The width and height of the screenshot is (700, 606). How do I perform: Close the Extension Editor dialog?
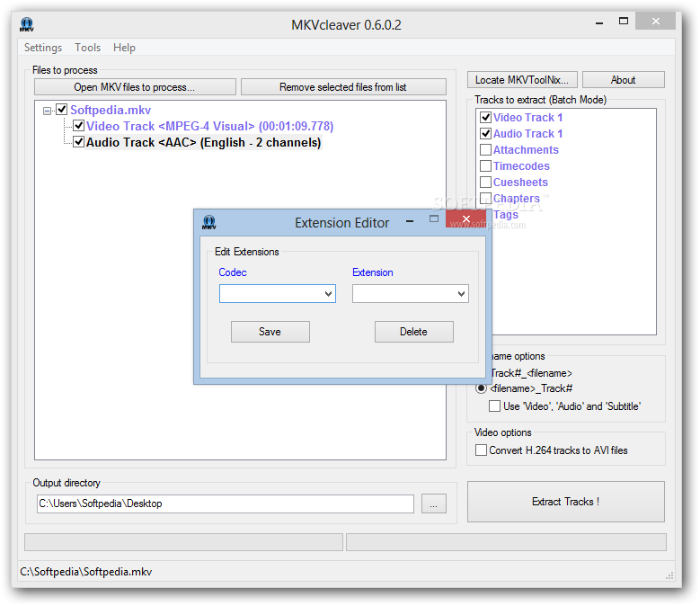tap(466, 218)
